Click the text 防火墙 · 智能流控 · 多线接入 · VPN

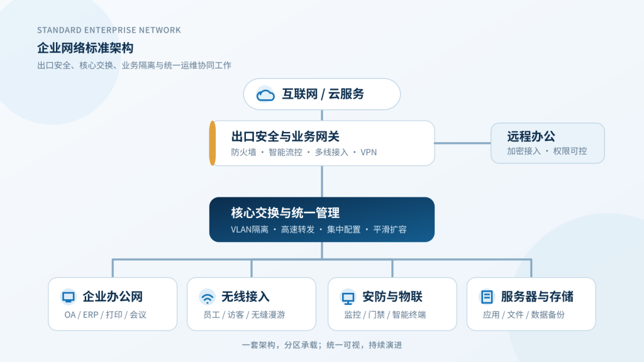[304, 152]
